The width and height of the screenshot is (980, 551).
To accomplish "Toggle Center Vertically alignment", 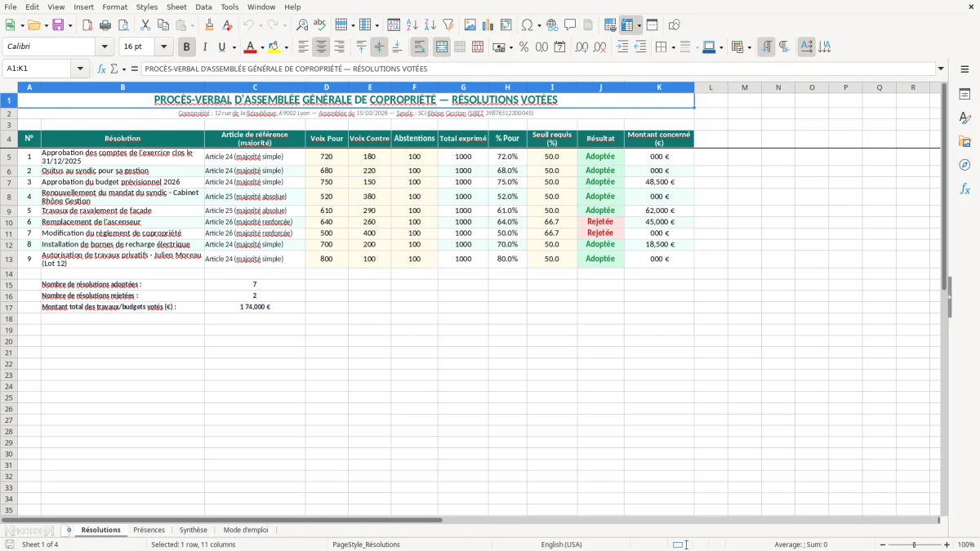I will click(x=379, y=47).
